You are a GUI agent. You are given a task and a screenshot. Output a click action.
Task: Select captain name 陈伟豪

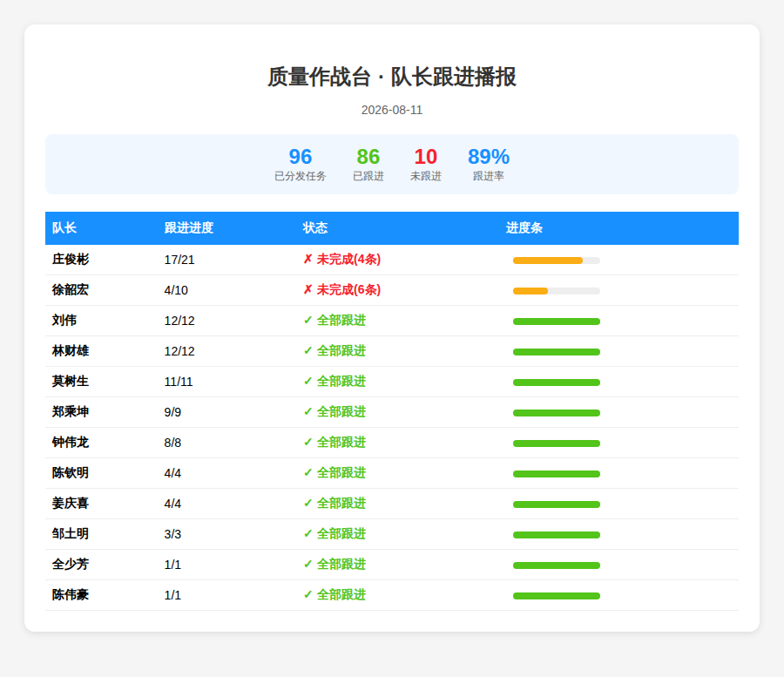tap(71, 595)
